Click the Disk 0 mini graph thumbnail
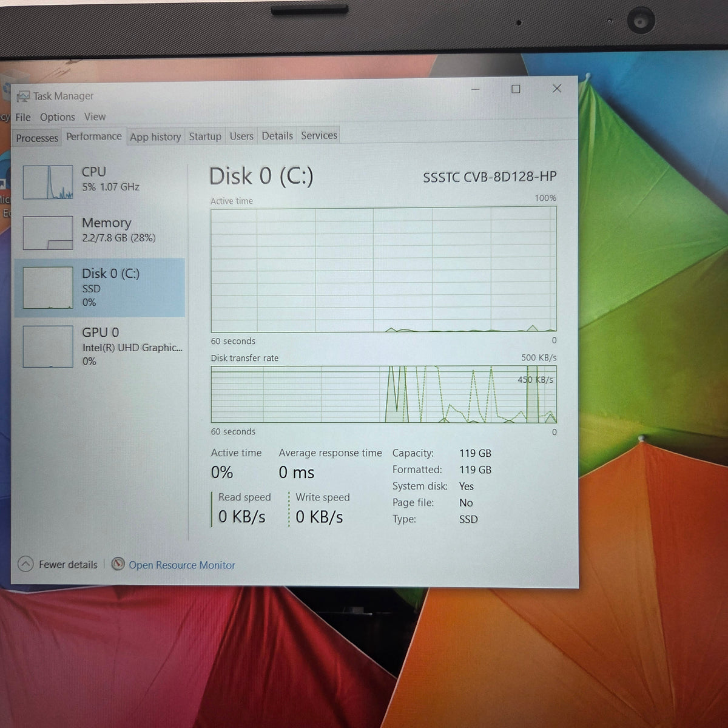The image size is (728, 728). pyautogui.click(x=48, y=288)
